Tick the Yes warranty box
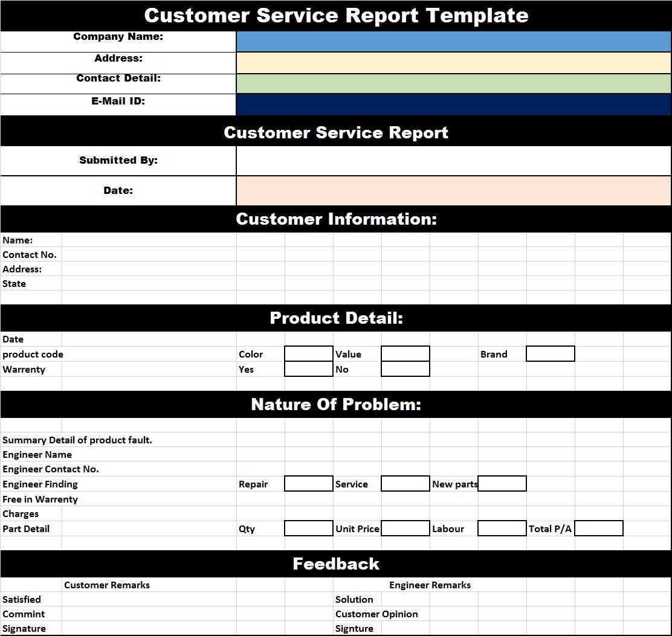 (x=309, y=369)
